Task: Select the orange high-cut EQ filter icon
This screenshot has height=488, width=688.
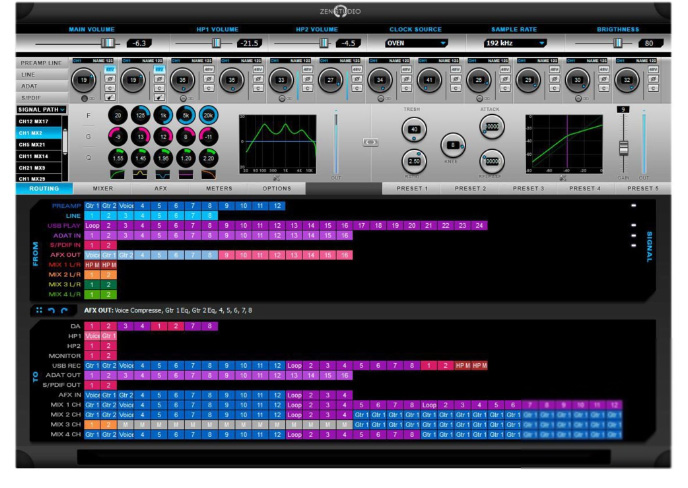Action: point(210,174)
